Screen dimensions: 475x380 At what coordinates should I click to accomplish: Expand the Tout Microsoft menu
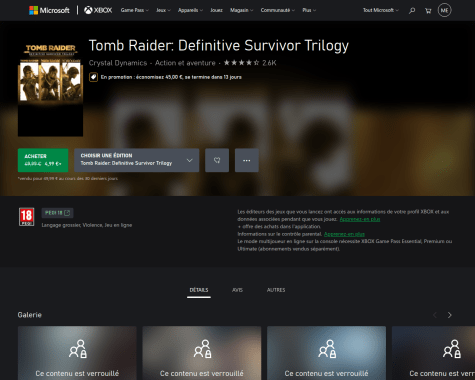381,10
